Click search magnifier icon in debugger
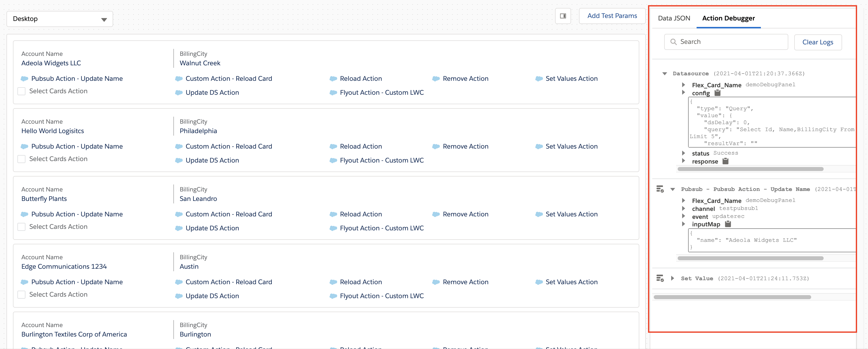 coord(673,42)
